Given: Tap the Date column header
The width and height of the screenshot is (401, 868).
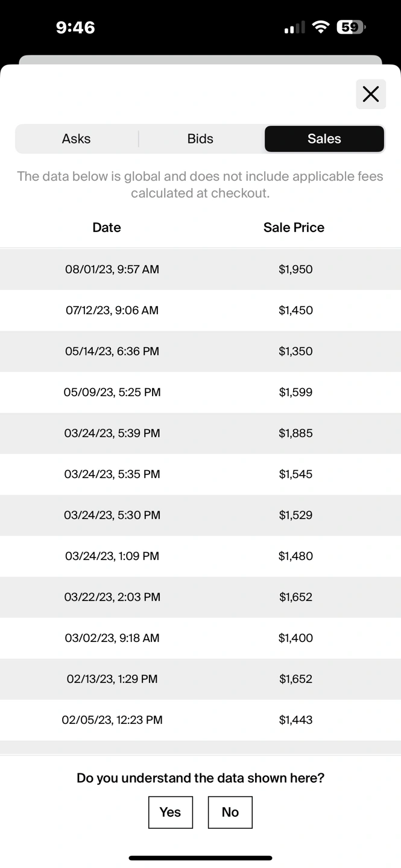Looking at the screenshot, I should [x=107, y=227].
